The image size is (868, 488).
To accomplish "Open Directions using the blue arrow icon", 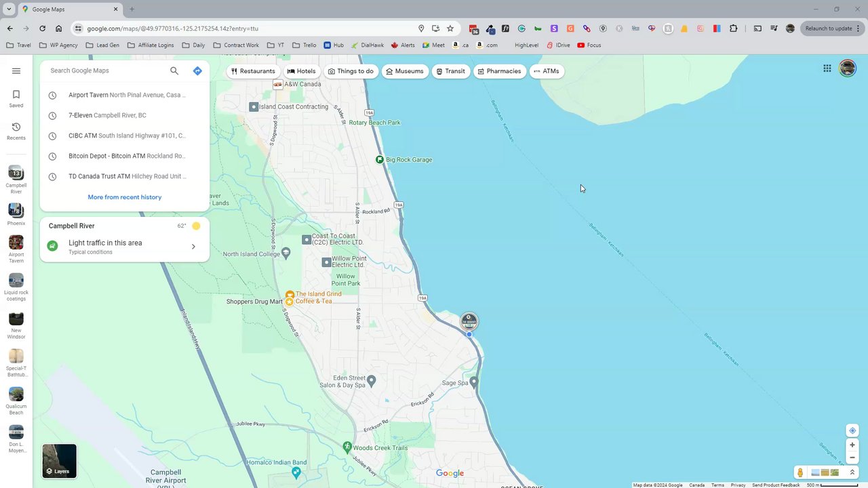I will tap(197, 70).
